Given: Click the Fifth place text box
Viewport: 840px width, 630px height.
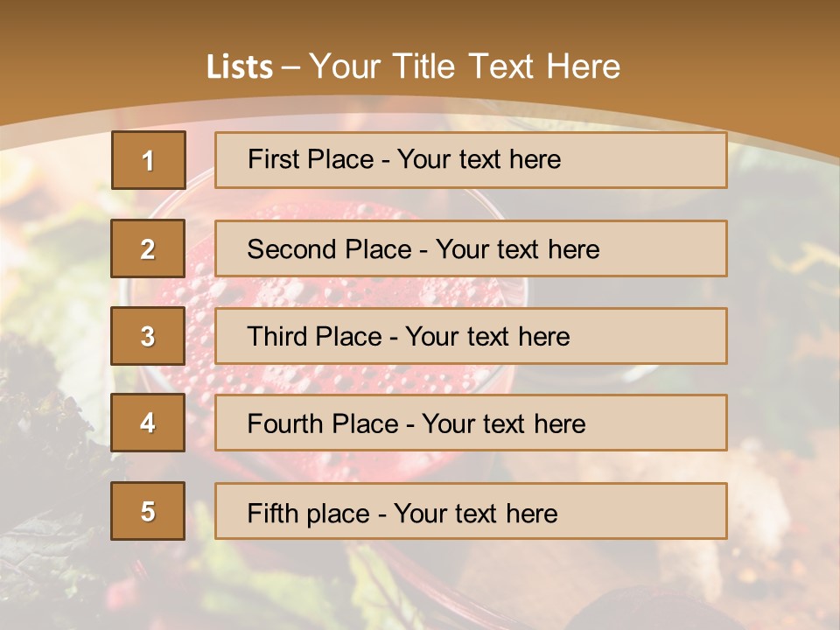Looking at the screenshot, I should tap(471, 512).
